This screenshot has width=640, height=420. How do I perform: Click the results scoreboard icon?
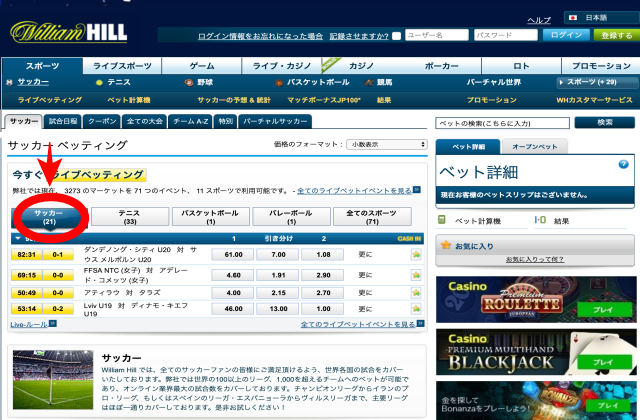tap(541, 220)
